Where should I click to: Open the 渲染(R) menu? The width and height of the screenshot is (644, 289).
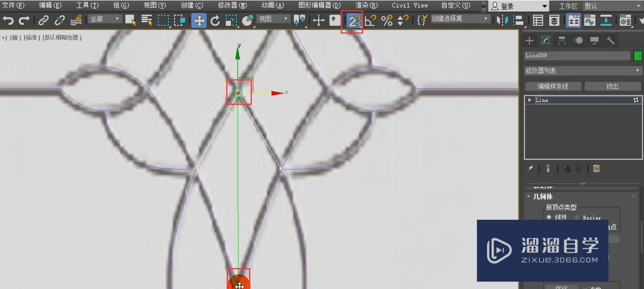pos(367,5)
